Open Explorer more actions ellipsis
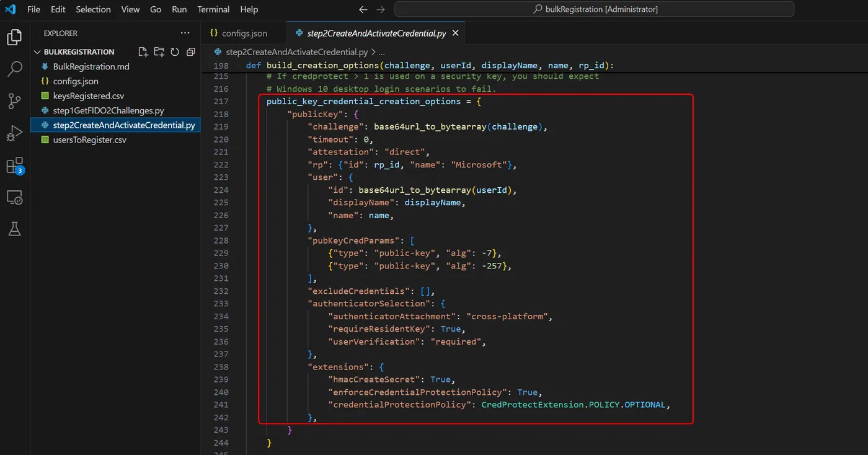868x455 pixels. [x=185, y=33]
